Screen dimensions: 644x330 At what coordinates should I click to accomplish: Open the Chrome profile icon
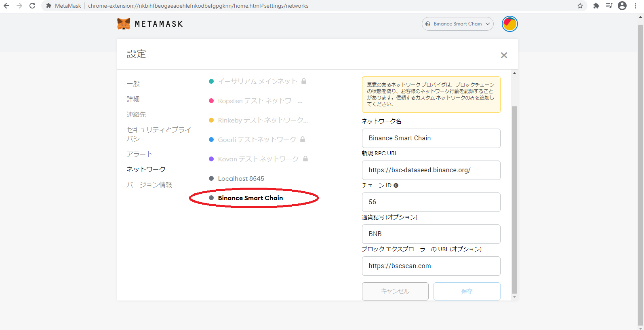pyautogui.click(x=622, y=6)
